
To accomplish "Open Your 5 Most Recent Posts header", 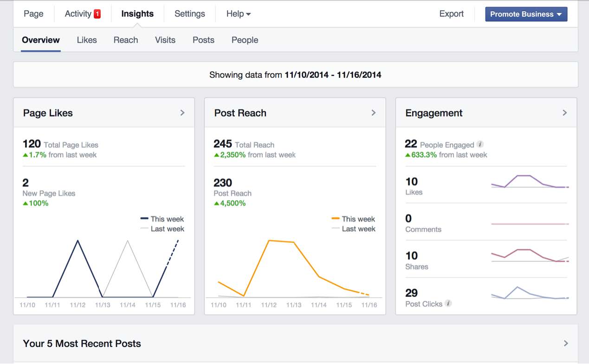I will (x=296, y=344).
